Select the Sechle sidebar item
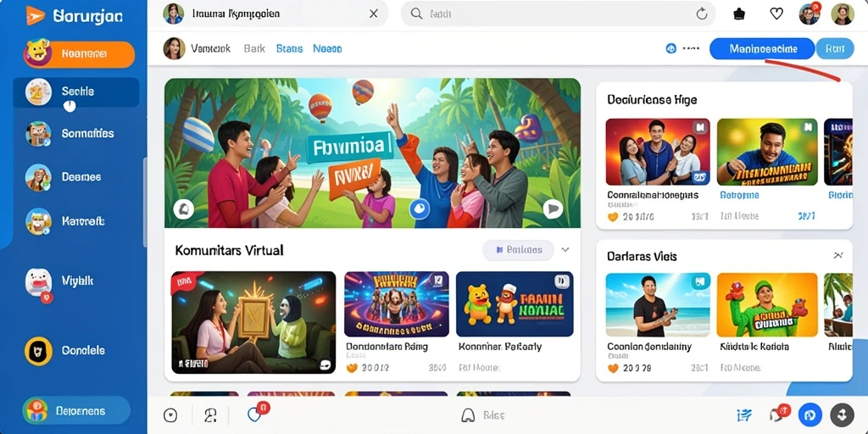This screenshot has height=434, width=868. coord(76,92)
